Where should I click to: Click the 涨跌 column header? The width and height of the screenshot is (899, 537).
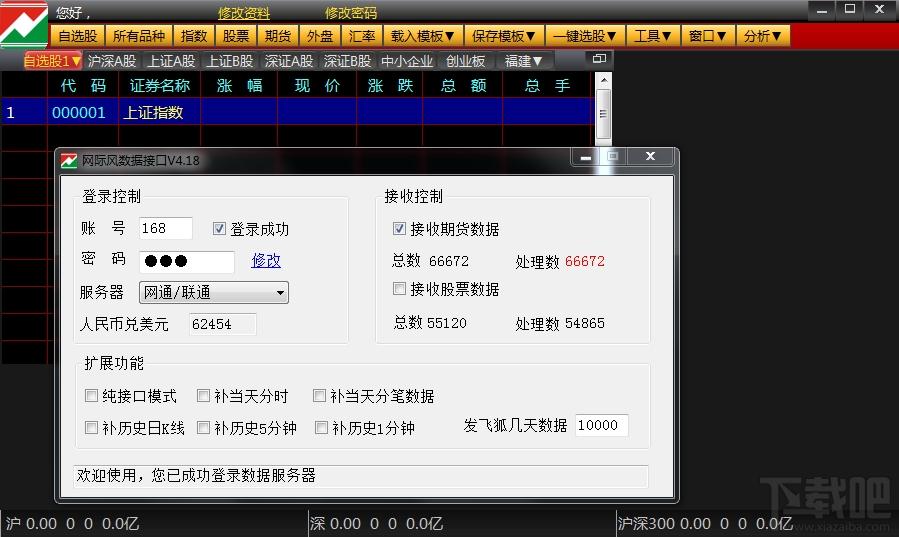[x=390, y=85]
